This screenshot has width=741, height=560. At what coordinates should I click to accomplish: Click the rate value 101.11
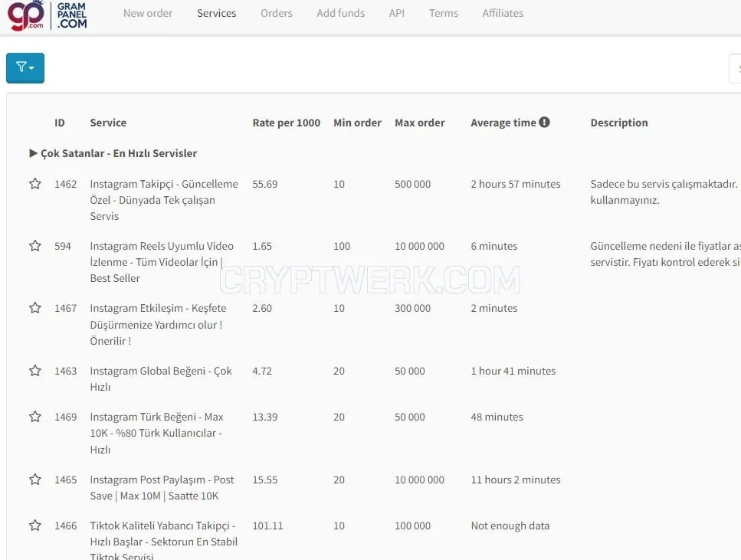[267, 526]
